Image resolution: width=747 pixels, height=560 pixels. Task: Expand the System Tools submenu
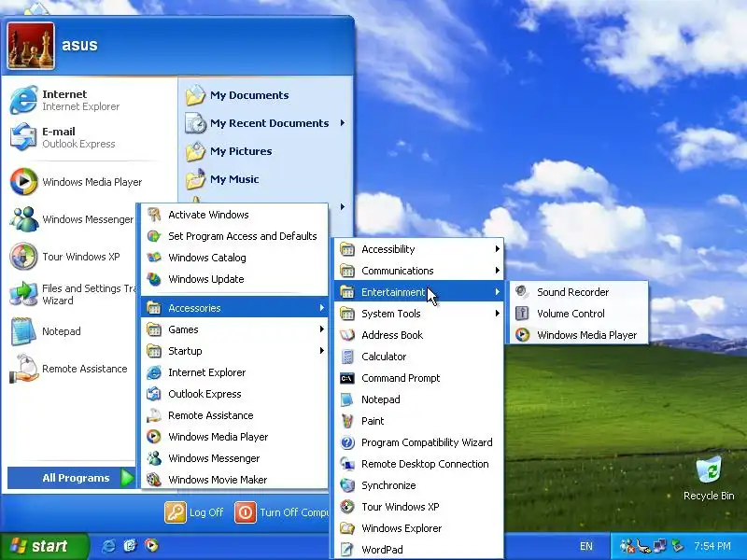point(418,314)
